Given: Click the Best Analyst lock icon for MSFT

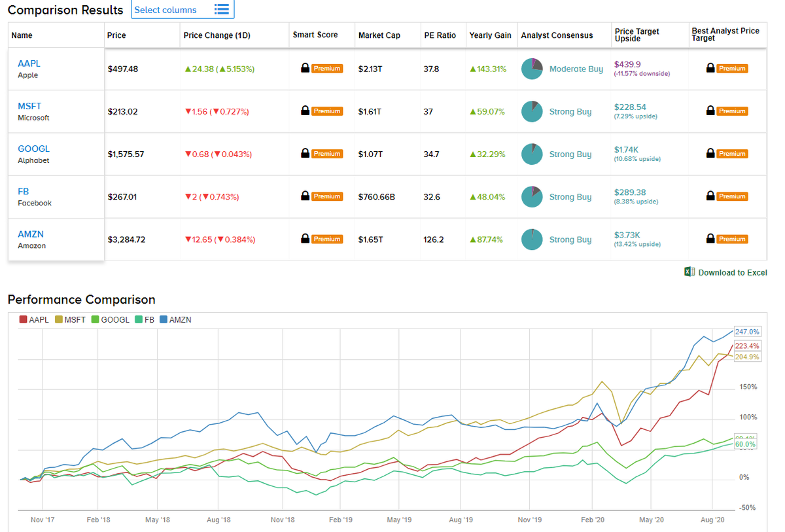Looking at the screenshot, I should 710,111.
